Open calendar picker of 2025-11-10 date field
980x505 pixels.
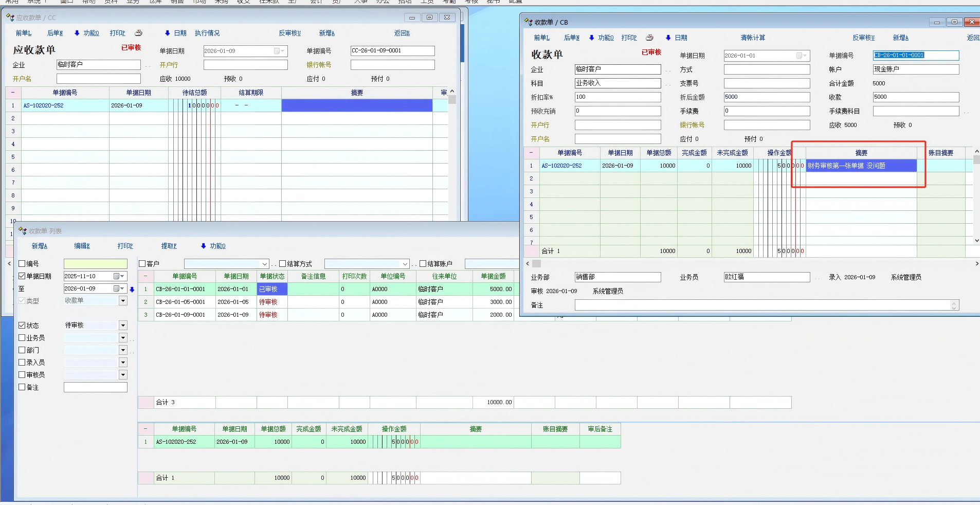(x=119, y=276)
